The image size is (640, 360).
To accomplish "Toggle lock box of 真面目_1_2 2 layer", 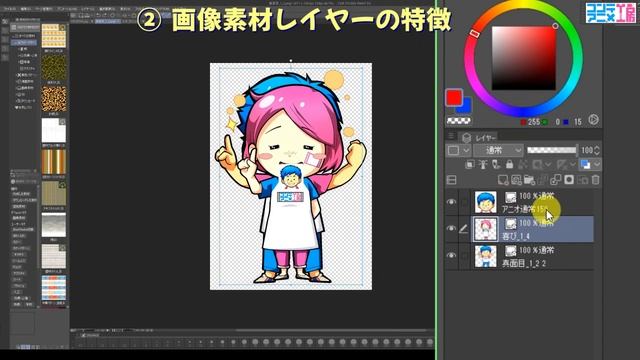I will (x=464, y=256).
